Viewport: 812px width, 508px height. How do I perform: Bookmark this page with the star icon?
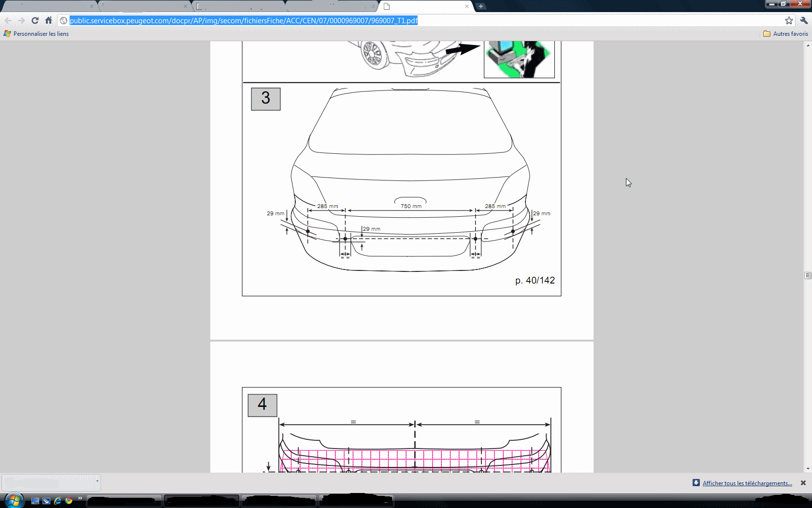[789, 20]
